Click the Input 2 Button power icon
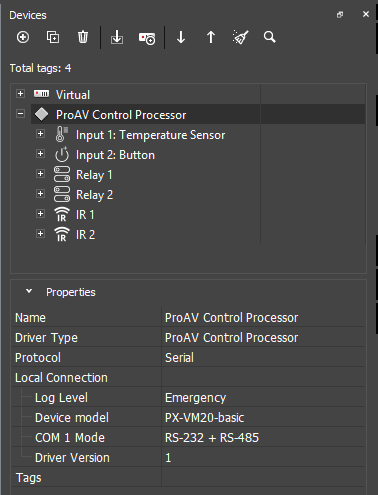This screenshot has height=495, width=378. pos(62,155)
